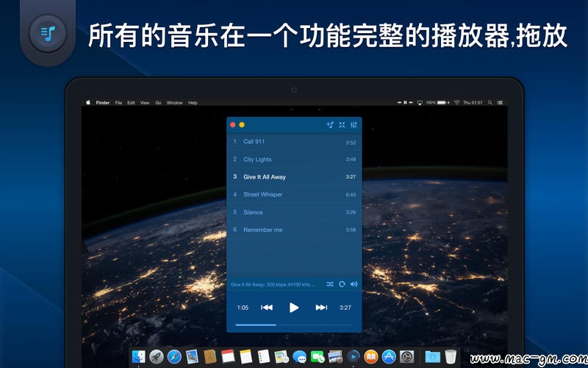Open Notes in the Dock

(x=245, y=356)
